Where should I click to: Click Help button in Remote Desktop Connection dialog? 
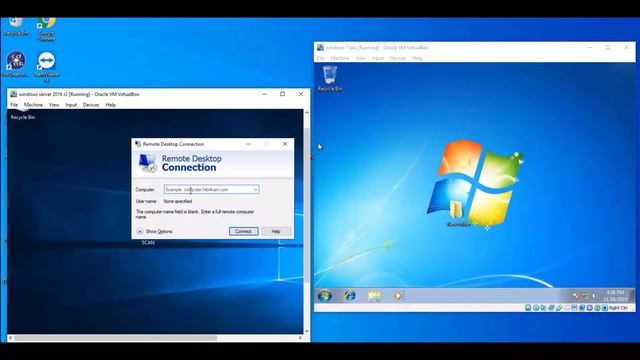[x=276, y=231]
